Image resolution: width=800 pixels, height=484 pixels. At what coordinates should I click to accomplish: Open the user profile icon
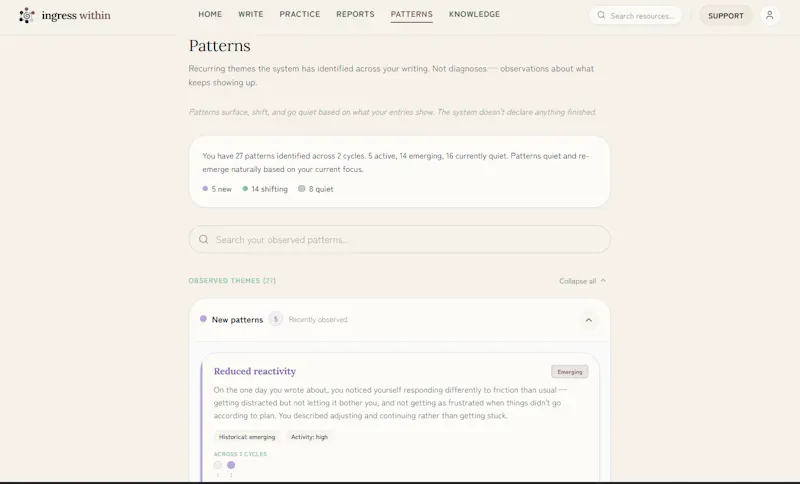769,15
